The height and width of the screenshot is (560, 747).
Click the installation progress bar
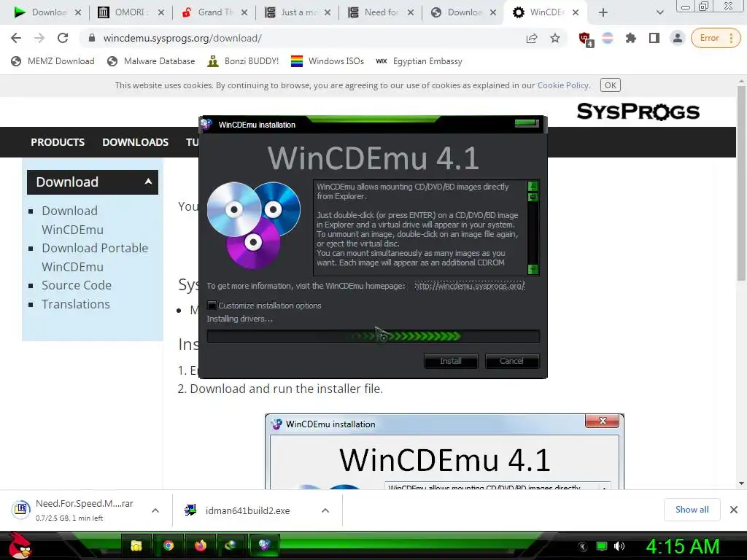373,336
